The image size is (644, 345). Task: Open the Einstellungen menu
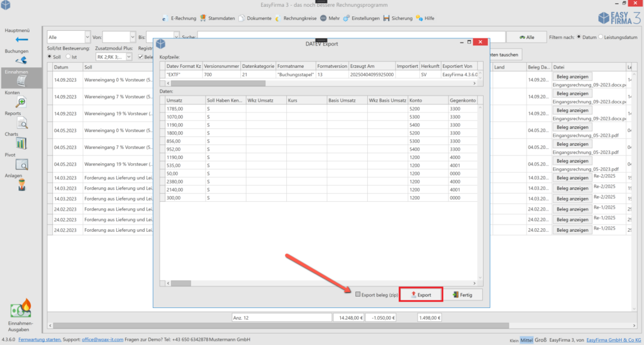tap(365, 18)
